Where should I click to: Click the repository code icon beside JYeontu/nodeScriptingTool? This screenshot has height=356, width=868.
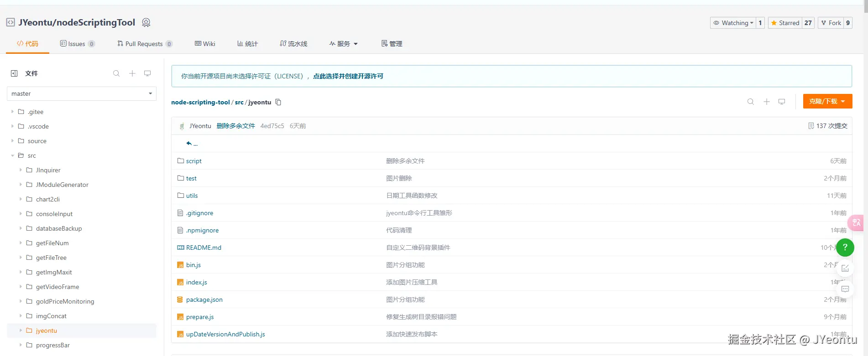click(10, 22)
